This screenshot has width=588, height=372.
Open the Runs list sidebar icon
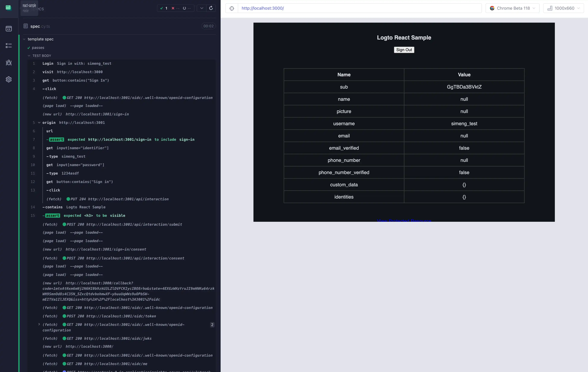tap(9, 46)
